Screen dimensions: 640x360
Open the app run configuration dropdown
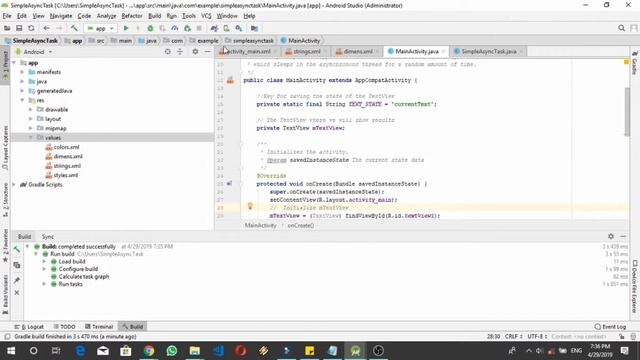pyautogui.click(x=100, y=28)
